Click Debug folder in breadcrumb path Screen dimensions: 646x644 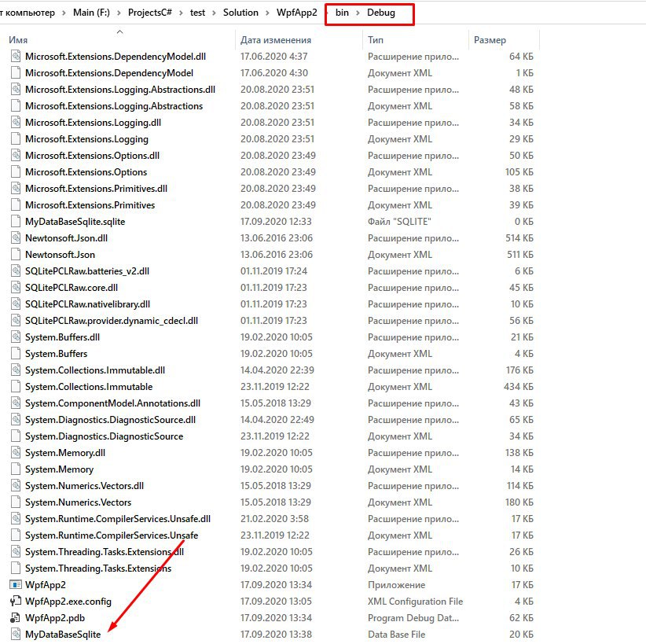click(x=381, y=13)
